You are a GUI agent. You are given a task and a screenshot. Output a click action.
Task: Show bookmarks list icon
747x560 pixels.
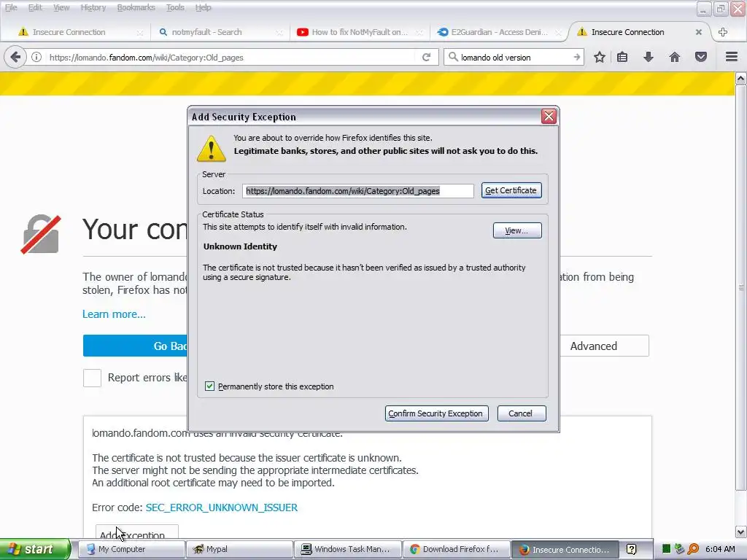tap(622, 57)
